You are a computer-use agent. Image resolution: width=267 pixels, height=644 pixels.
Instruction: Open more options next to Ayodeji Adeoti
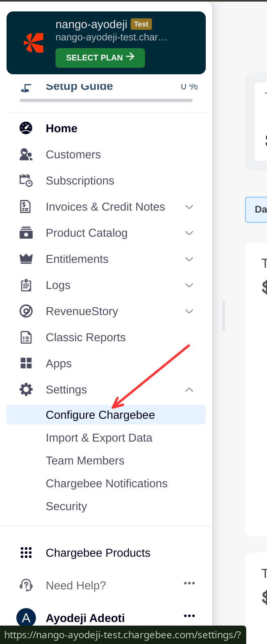click(x=189, y=616)
